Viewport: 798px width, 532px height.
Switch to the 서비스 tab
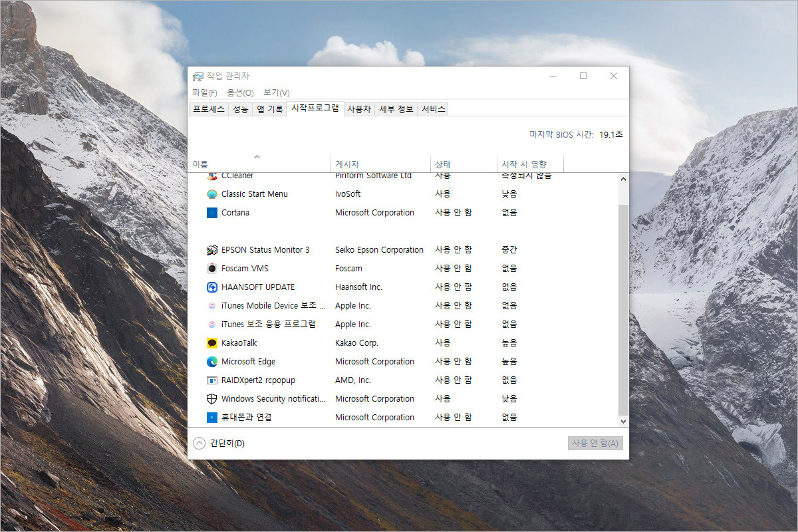[x=433, y=109]
